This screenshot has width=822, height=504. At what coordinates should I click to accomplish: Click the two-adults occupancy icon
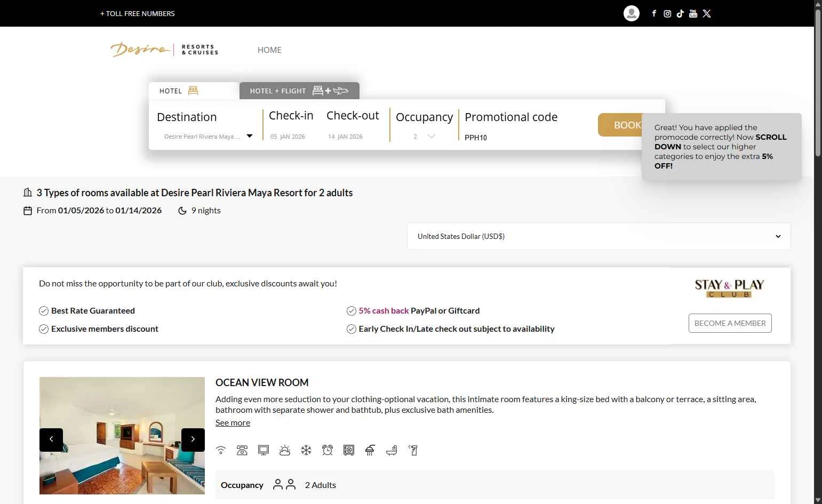(x=284, y=484)
